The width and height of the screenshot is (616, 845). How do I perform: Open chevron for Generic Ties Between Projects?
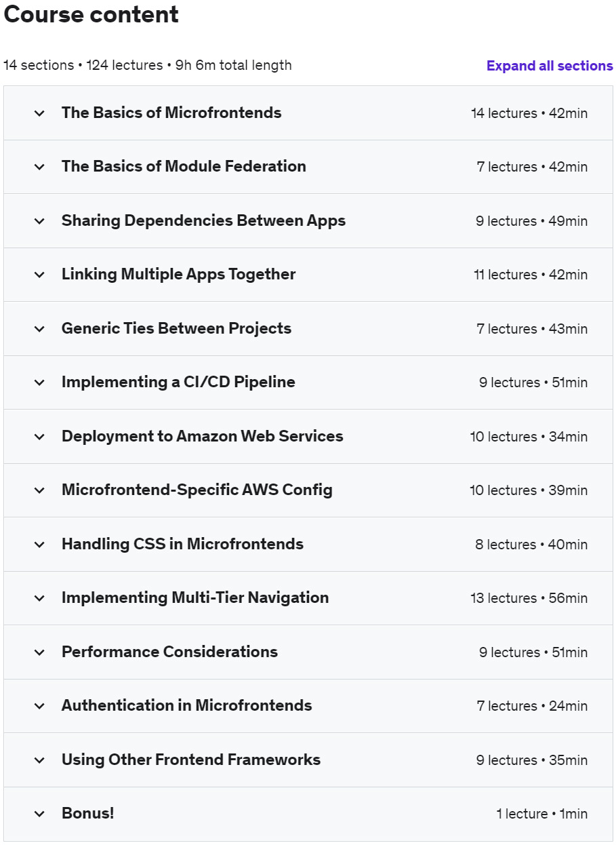(39, 329)
